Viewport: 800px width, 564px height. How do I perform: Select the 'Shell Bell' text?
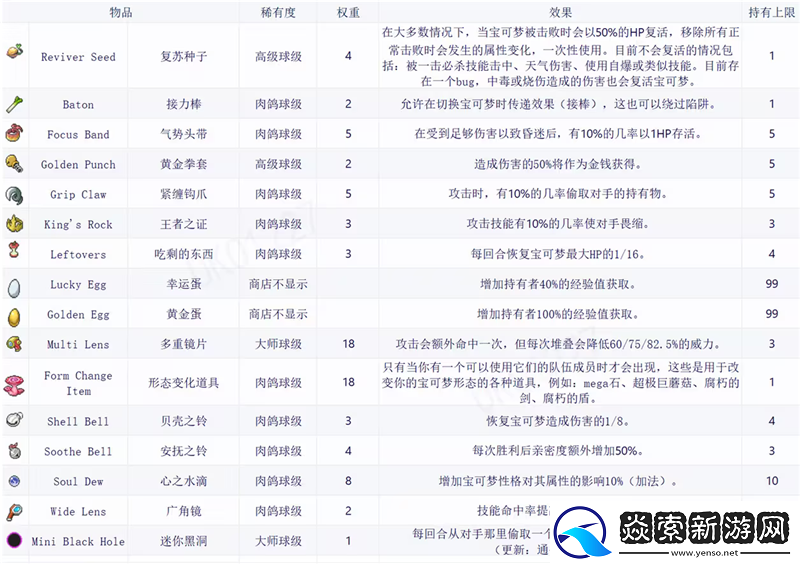click(x=78, y=421)
